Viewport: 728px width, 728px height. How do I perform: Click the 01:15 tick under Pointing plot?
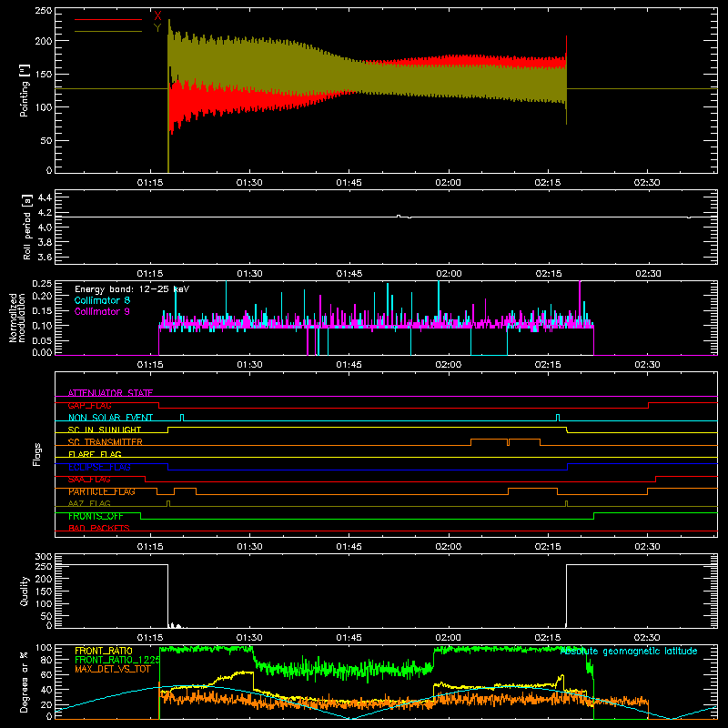pos(150,183)
